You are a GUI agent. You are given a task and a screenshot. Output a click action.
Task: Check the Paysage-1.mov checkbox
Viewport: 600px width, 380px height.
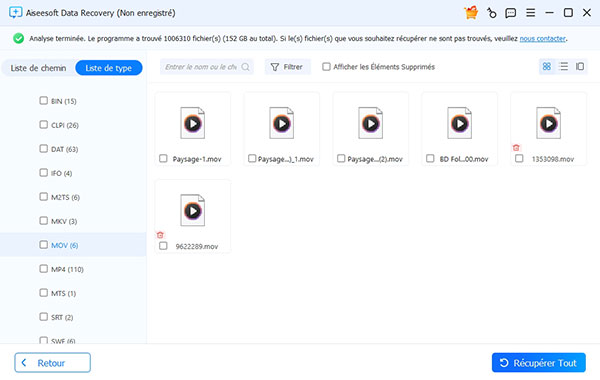[x=163, y=158]
